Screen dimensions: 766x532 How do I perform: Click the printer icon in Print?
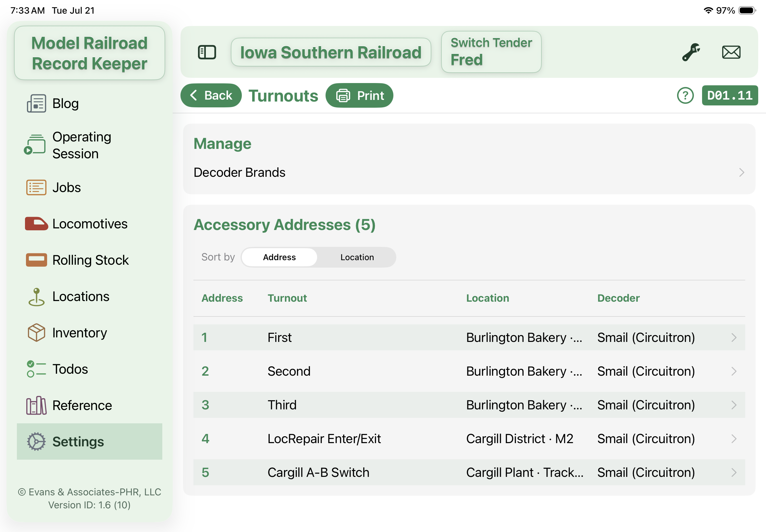343,96
